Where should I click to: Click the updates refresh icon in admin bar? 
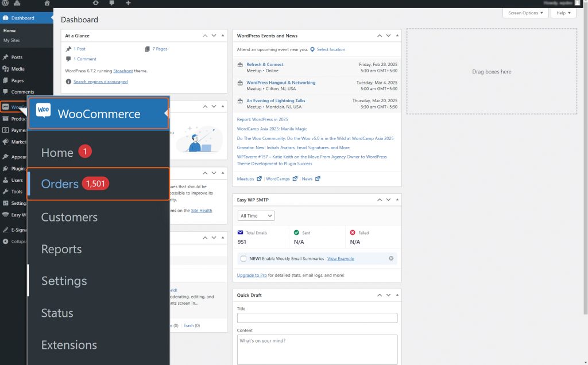coord(95,3)
